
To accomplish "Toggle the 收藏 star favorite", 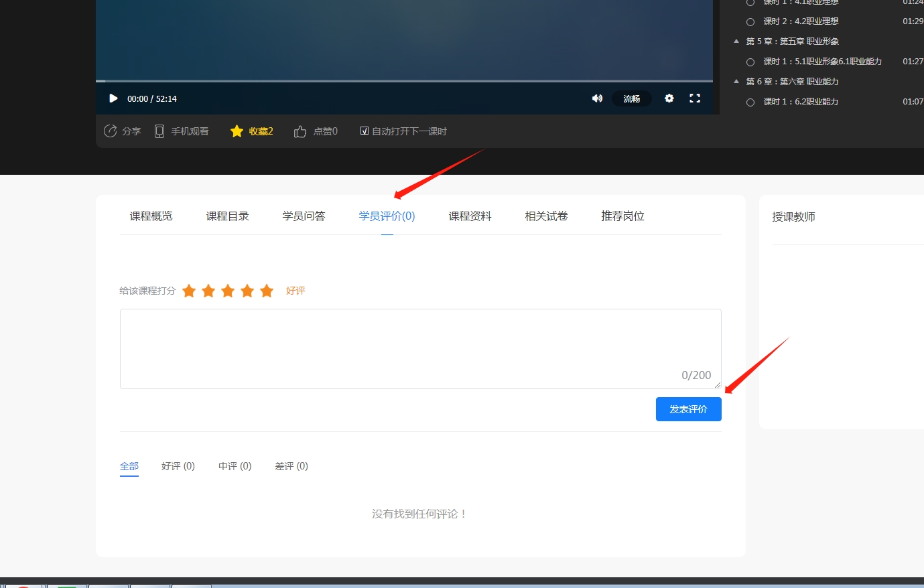I will (237, 131).
